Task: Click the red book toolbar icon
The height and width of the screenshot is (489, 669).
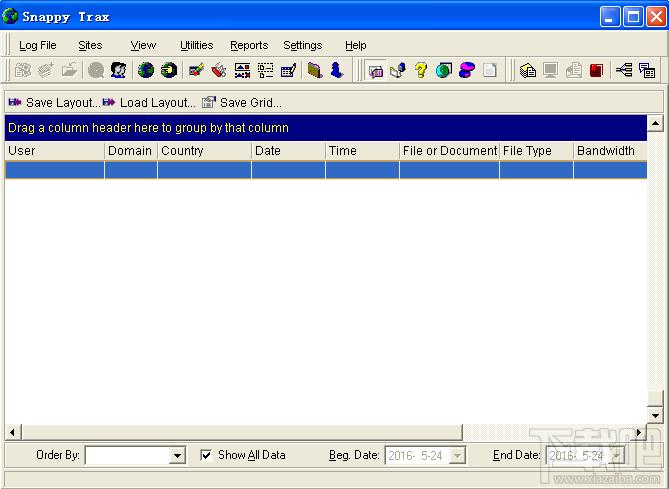Action: coord(597,70)
